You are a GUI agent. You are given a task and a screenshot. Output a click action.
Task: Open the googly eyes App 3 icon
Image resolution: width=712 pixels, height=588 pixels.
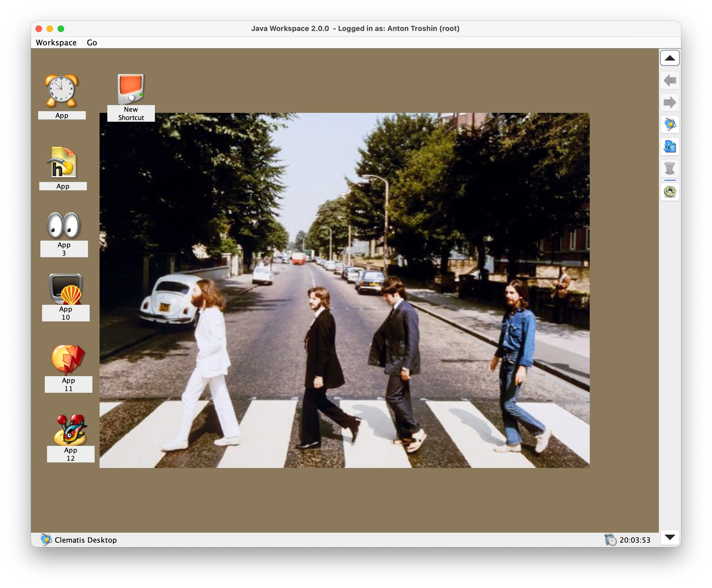click(x=64, y=225)
